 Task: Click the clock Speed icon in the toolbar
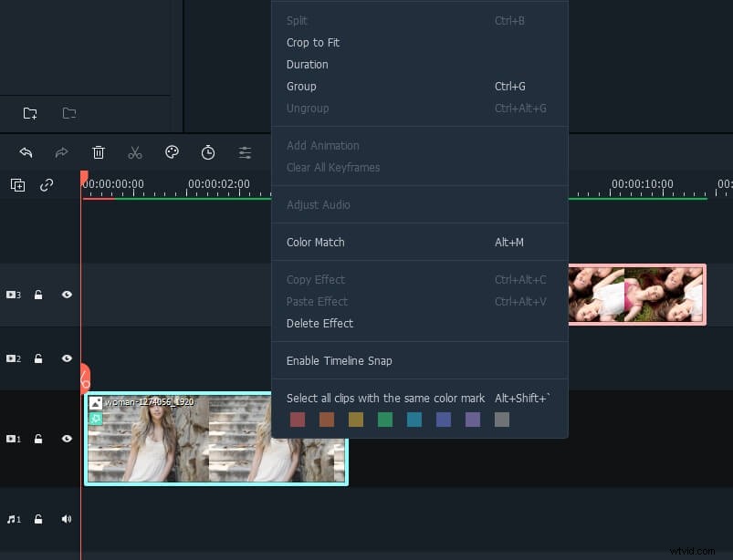tap(208, 152)
